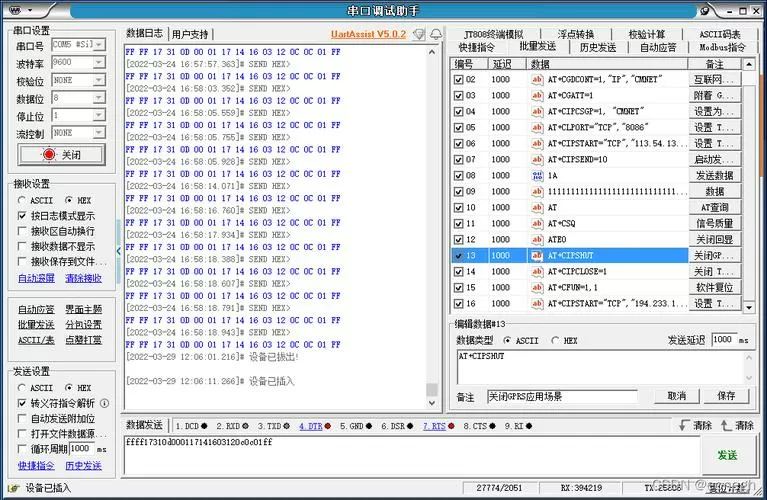Screen dimensions: 767x500
Task: Uncheck row 06 command checkbox
Action: [458, 144]
